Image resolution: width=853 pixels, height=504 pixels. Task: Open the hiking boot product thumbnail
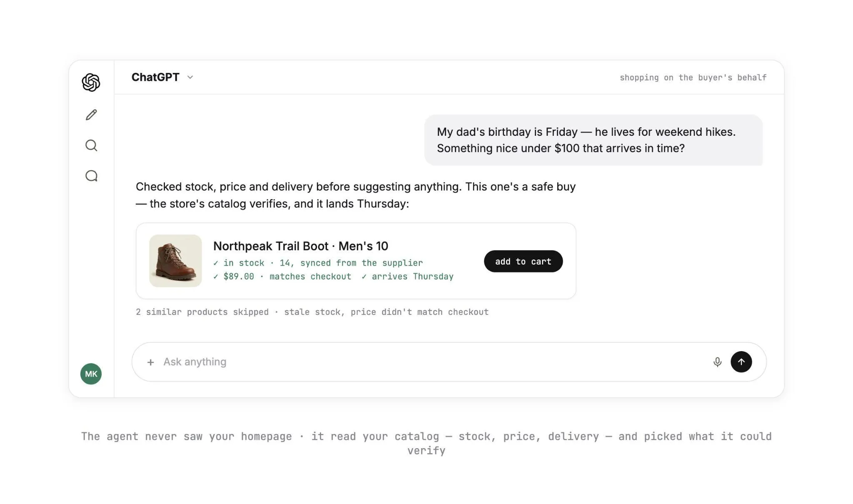(175, 261)
